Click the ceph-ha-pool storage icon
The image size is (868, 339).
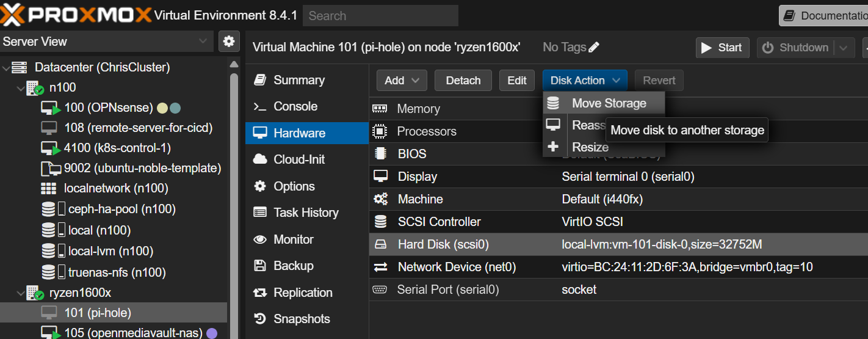(x=52, y=210)
